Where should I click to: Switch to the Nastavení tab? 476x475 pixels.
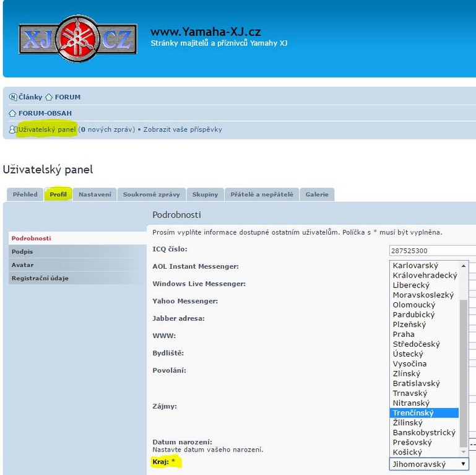pyautogui.click(x=95, y=194)
